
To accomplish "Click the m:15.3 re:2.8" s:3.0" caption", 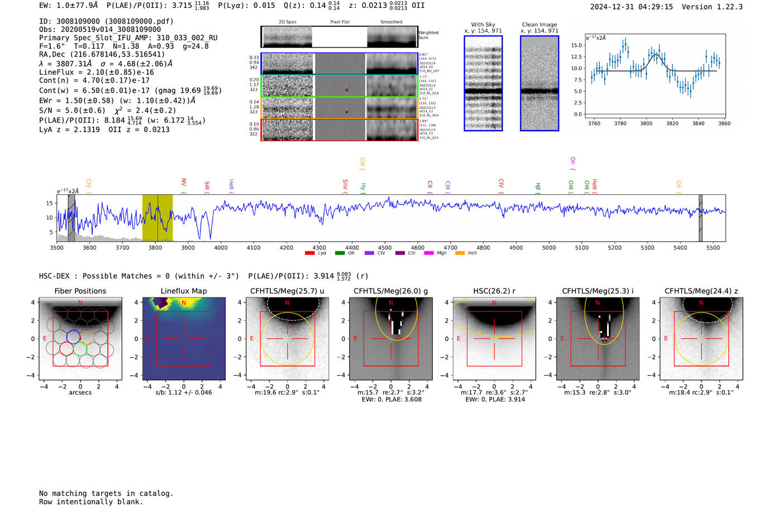I will [x=598, y=392].
